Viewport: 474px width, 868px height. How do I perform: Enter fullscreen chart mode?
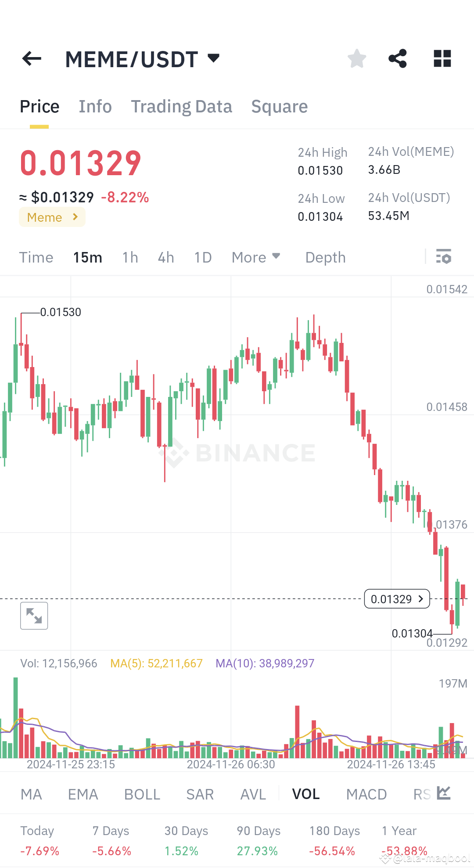34,616
